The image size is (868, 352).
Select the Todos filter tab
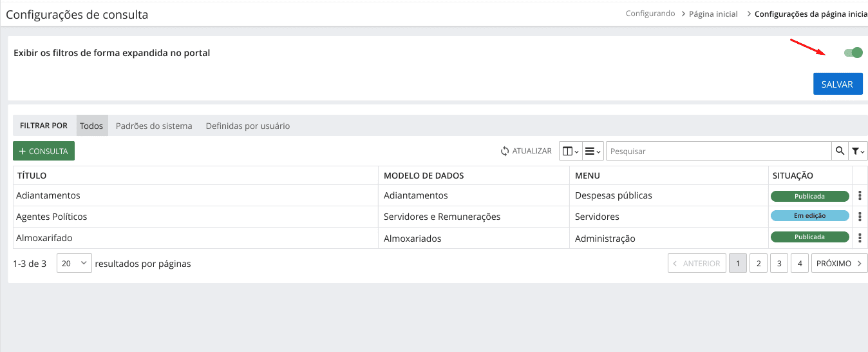91,126
